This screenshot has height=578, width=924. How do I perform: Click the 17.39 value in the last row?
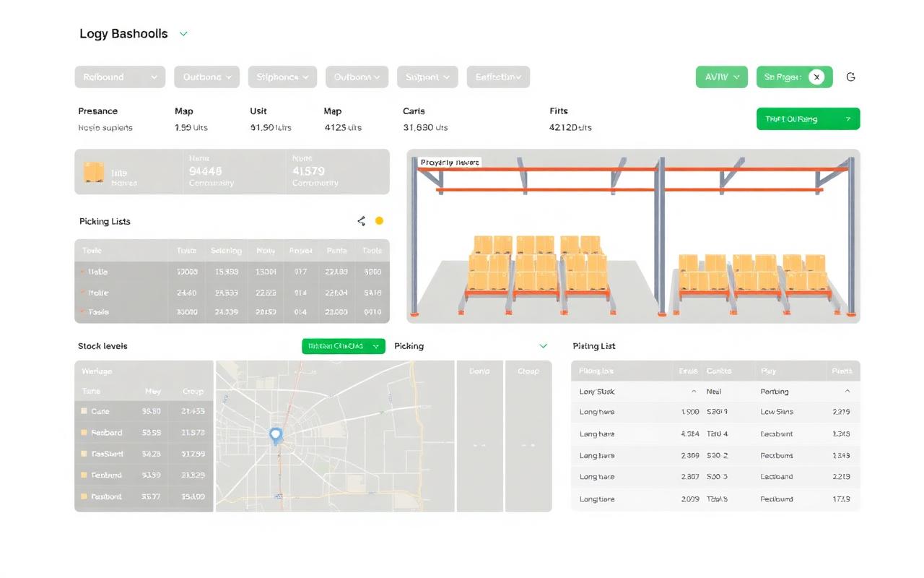pos(841,499)
